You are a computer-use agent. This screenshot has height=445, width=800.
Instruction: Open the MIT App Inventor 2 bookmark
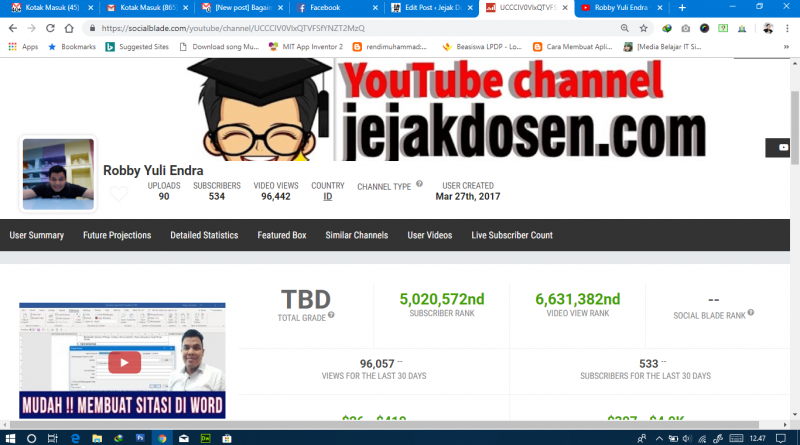pos(306,46)
